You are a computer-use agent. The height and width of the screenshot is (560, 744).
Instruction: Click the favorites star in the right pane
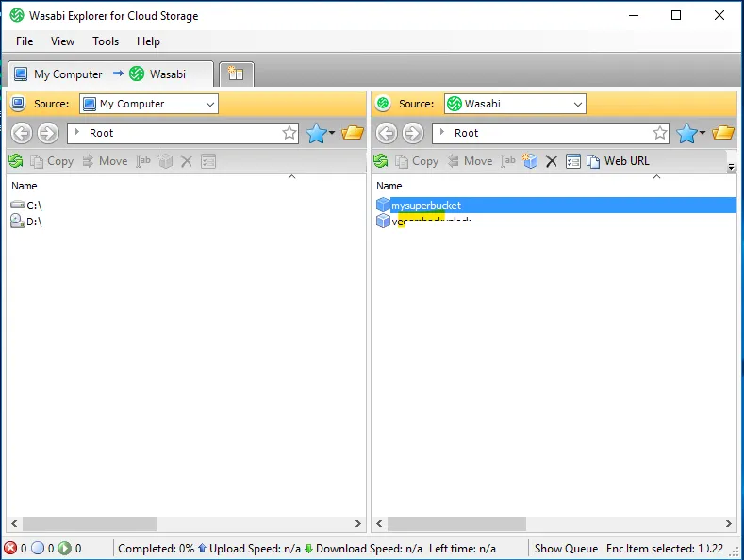[x=687, y=133]
